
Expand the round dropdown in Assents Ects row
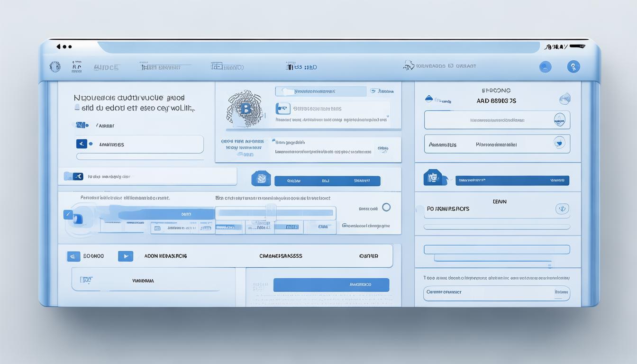pos(559,143)
